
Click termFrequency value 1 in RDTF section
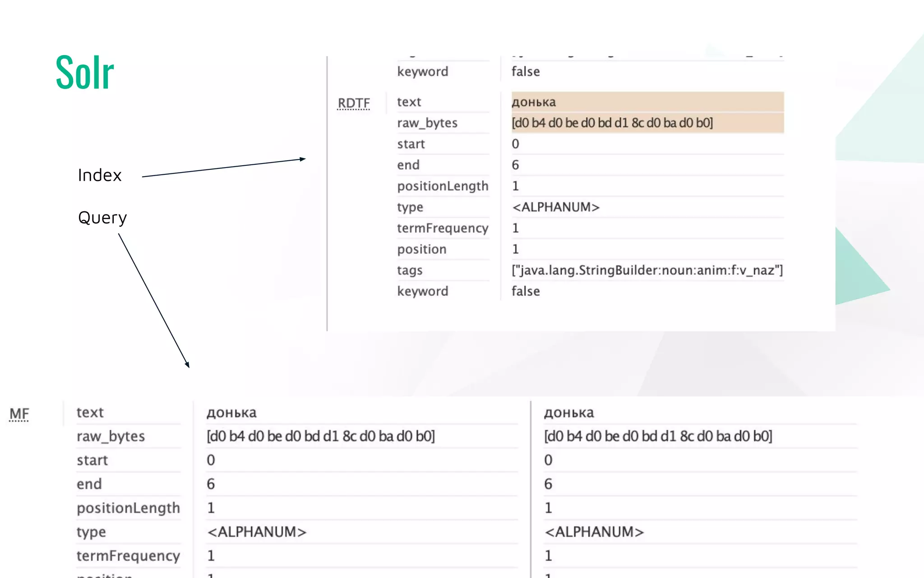pyautogui.click(x=515, y=228)
